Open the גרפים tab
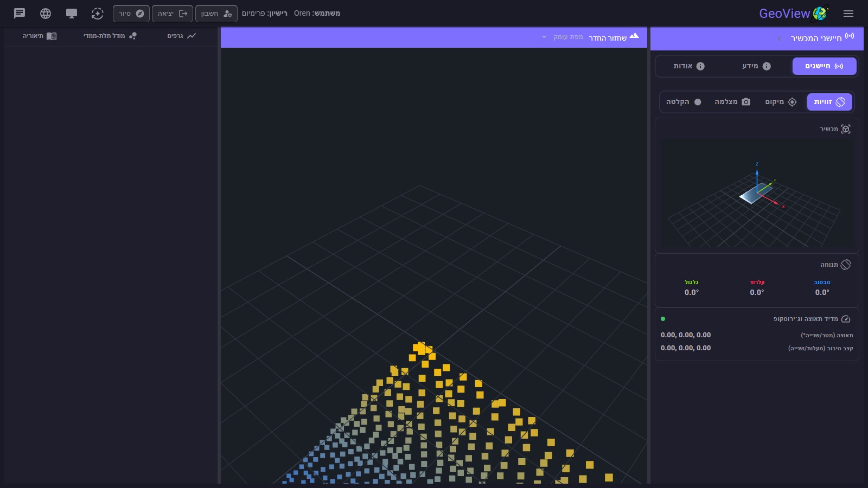 182,36
